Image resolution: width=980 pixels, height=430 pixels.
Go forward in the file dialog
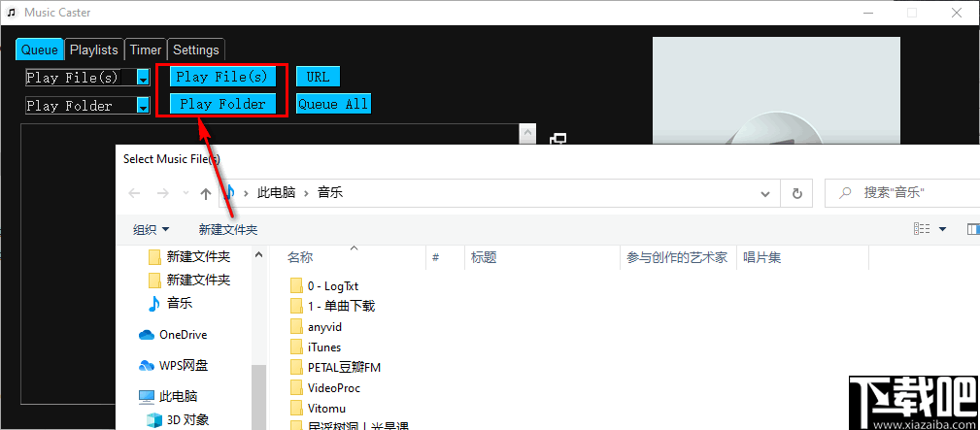point(162,194)
